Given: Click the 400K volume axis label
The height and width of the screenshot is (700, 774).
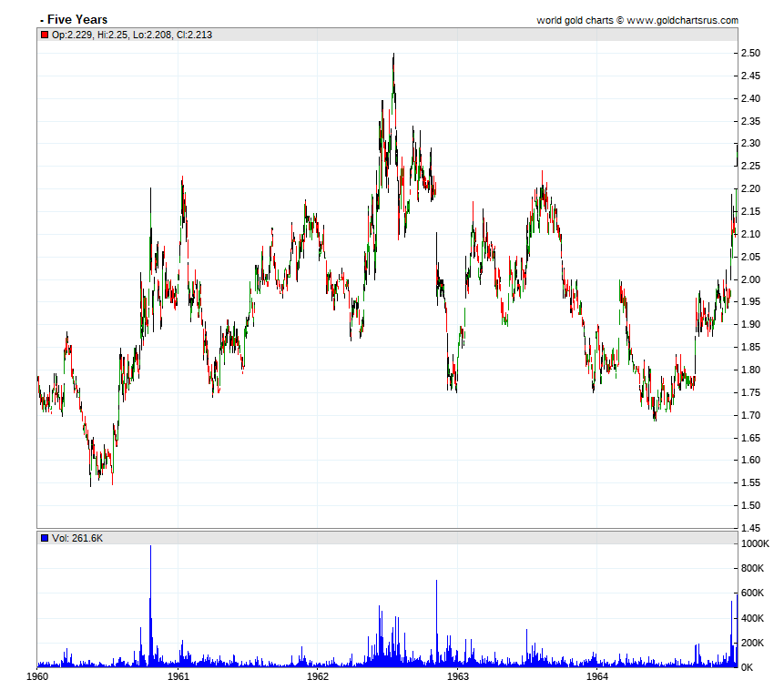Looking at the screenshot, I should pos(752,618).
